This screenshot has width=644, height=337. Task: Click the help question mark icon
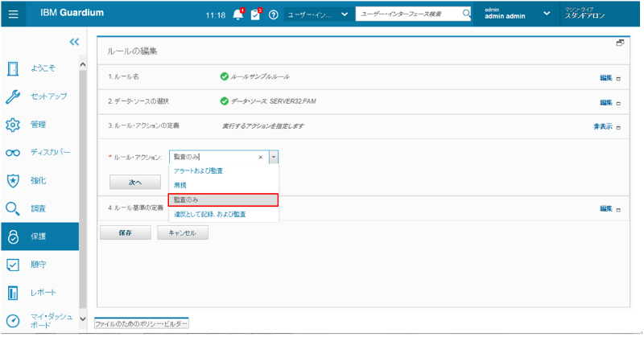click(274, 14)
